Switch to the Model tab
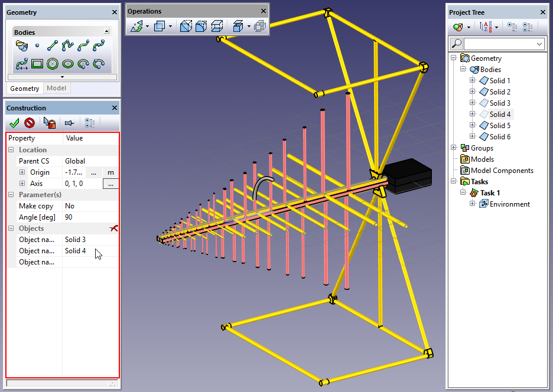This screenshot has height=392, width=553. [x=57, y=88]
